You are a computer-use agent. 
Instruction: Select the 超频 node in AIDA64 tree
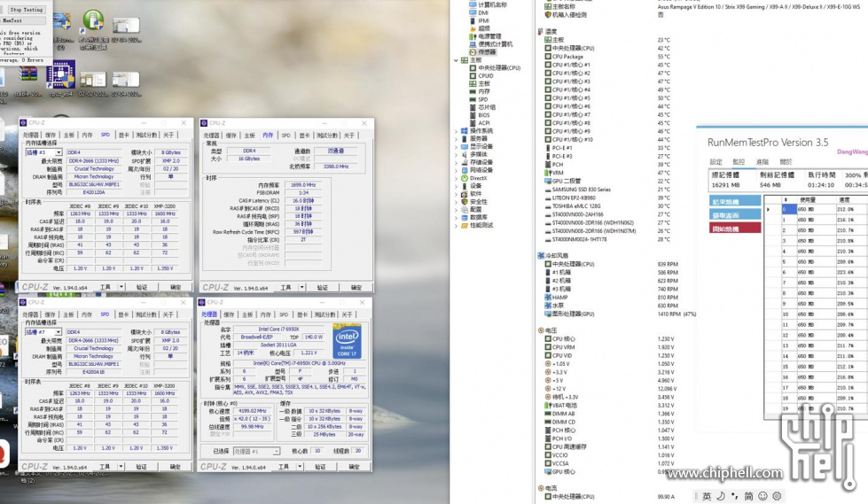[x=480, y=28]
